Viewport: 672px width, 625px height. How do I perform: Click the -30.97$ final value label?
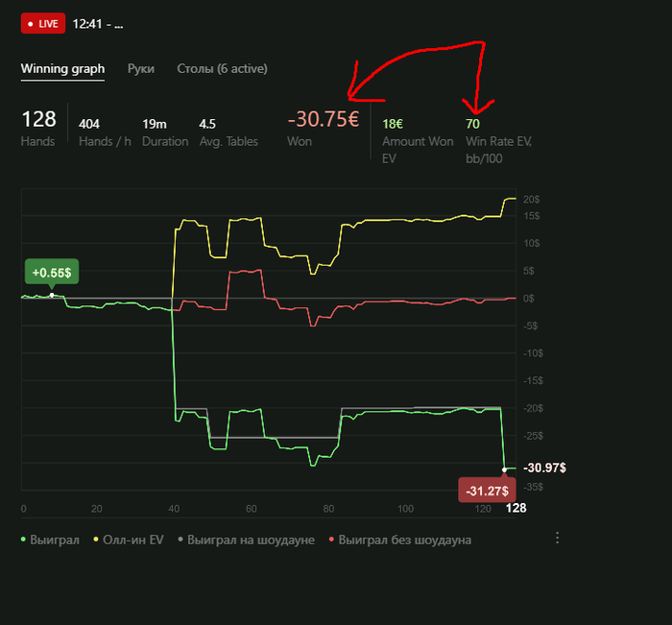pos(544,468)
